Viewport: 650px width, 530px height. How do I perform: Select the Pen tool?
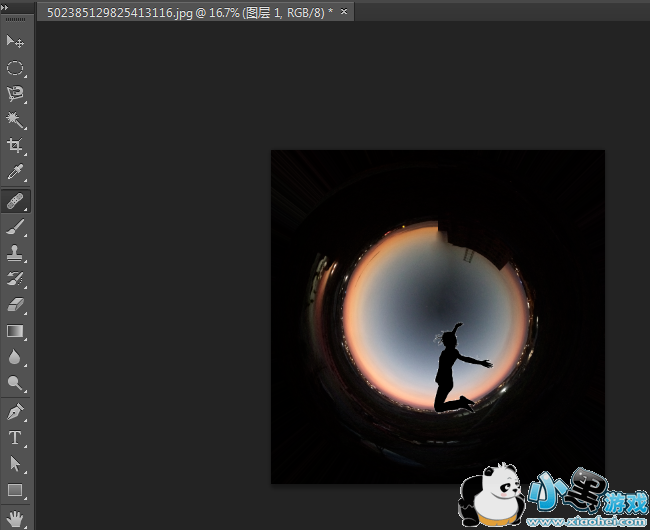(x=15, y=412)
